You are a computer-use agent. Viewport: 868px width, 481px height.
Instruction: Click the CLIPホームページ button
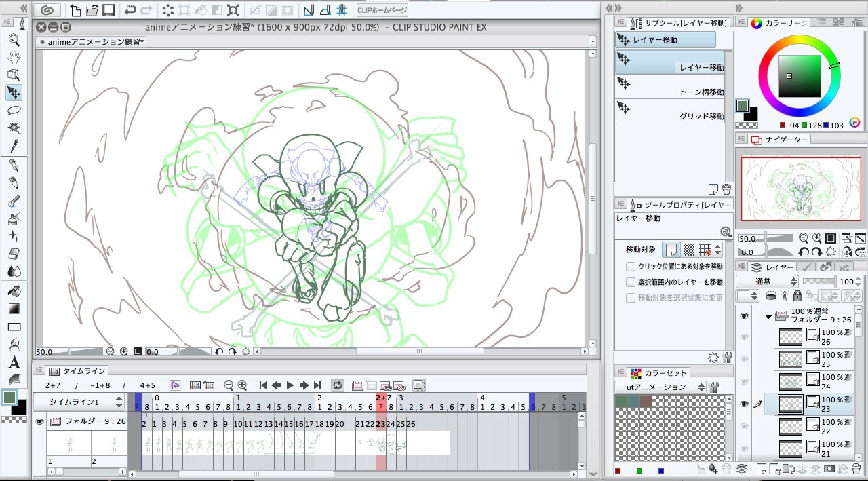click(x=382, y=10)
